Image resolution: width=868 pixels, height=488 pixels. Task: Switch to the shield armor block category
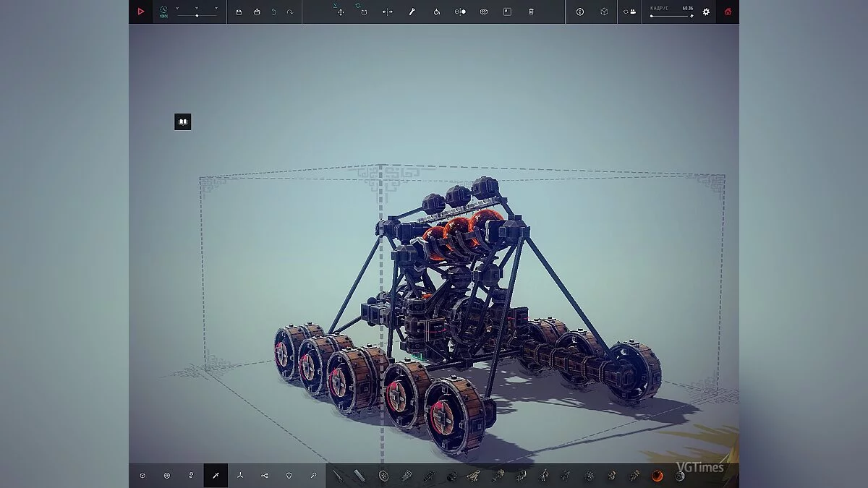[289, 476]
